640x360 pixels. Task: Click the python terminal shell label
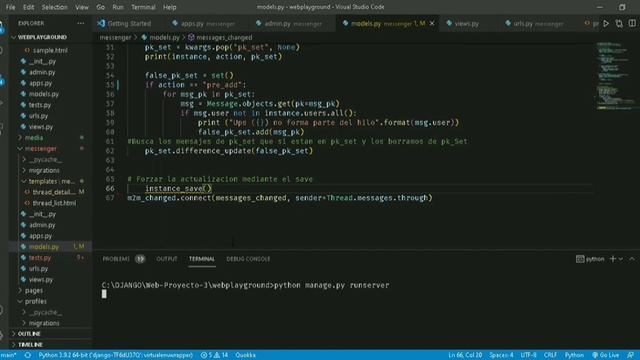pos(590,259)
